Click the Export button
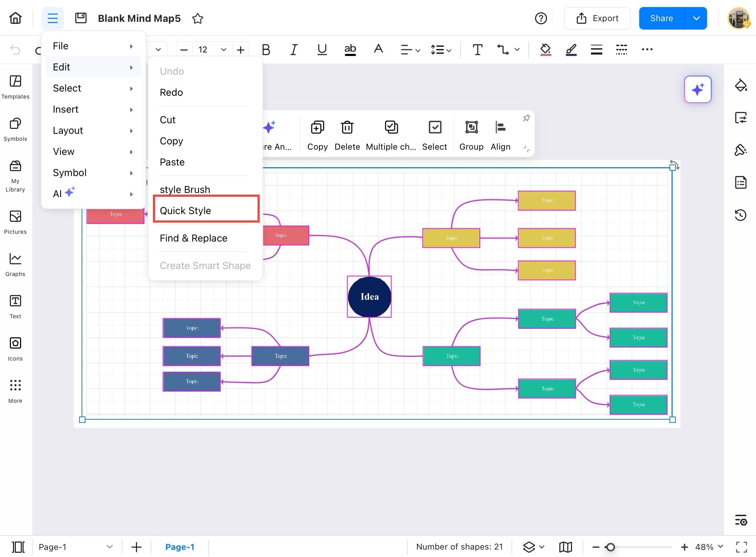 [597, 18]
